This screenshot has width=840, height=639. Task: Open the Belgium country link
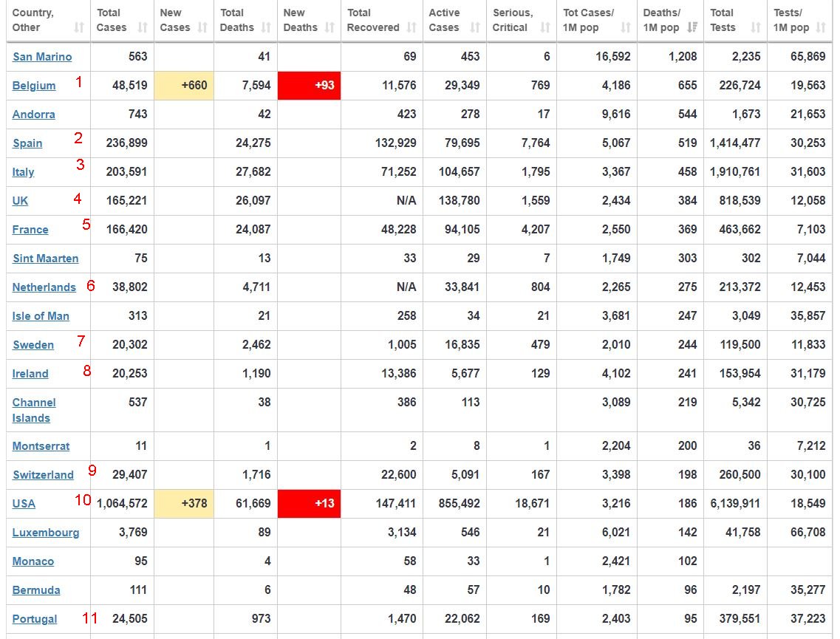point(34,86)
